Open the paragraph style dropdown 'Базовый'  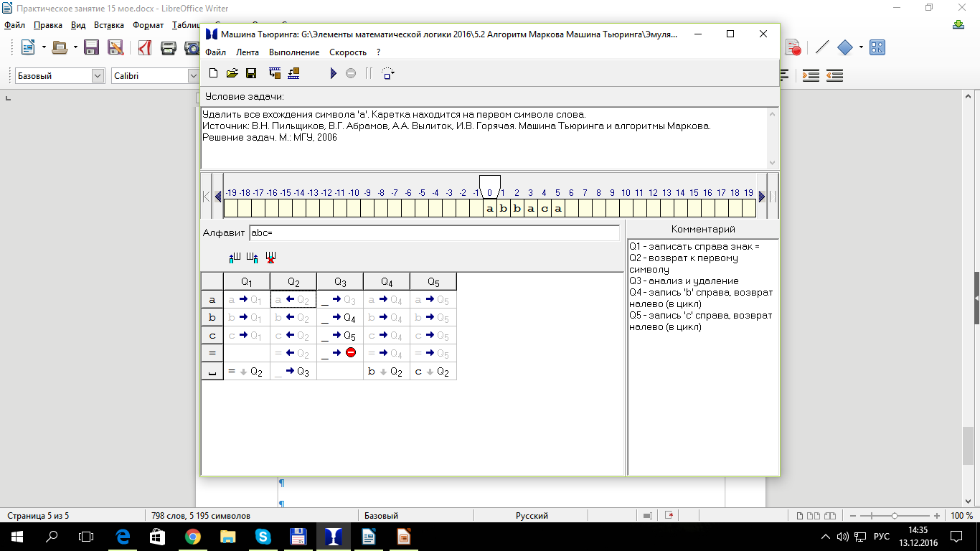coord(98,76)
